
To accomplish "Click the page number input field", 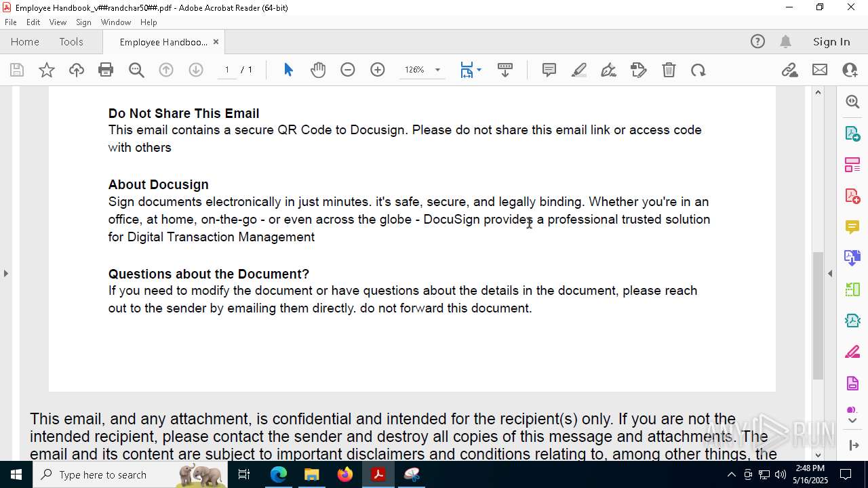I will click(227, 70).
